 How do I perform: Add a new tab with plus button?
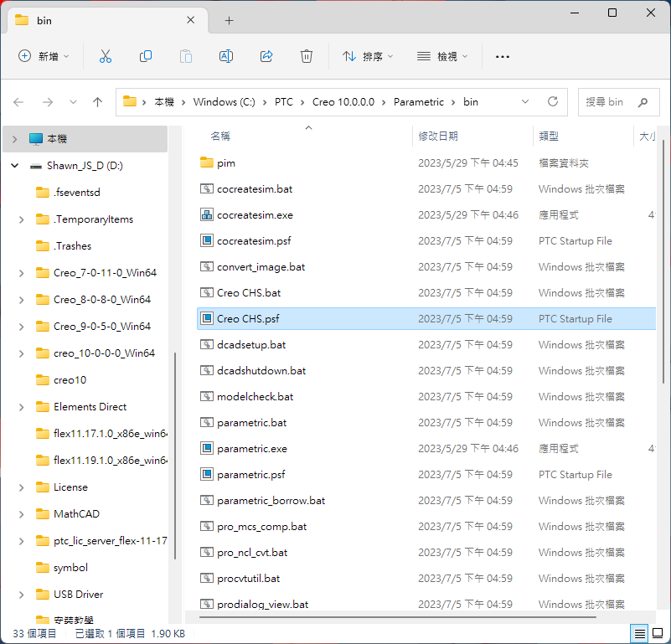tap(229, 21)
